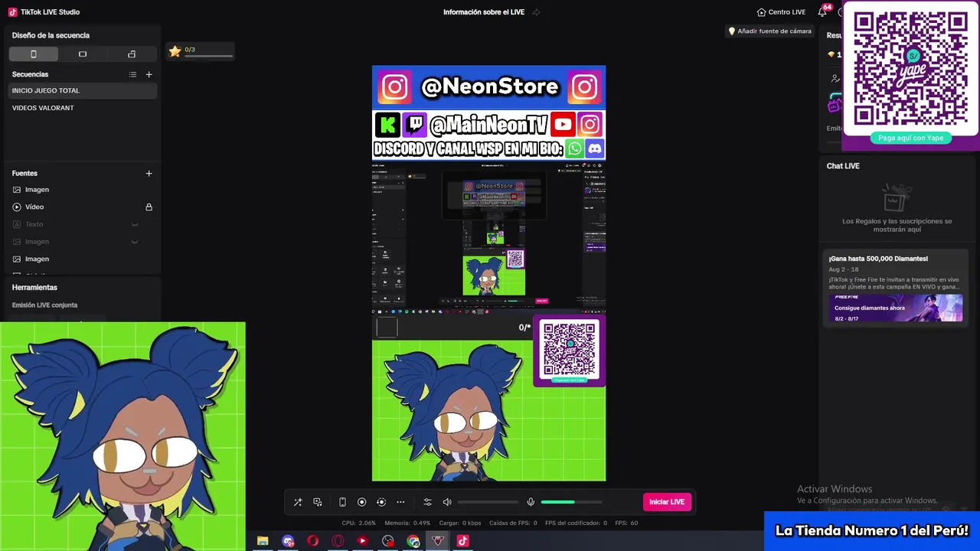Viewport: 980px width, 551px height.
Task: Click the Free Fire diamonds campaign banner
Action: 896,308
